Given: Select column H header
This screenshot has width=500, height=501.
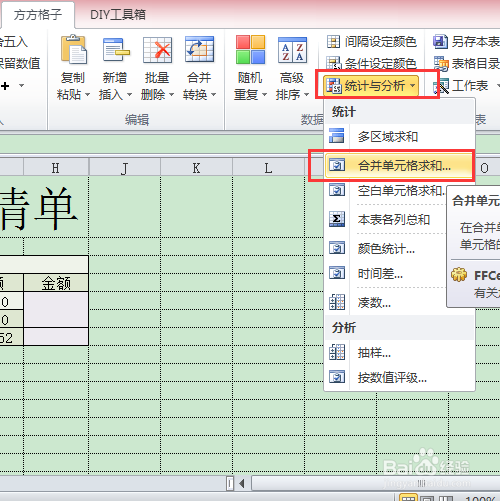Looking at the screenshot, I should coord(56,168).
